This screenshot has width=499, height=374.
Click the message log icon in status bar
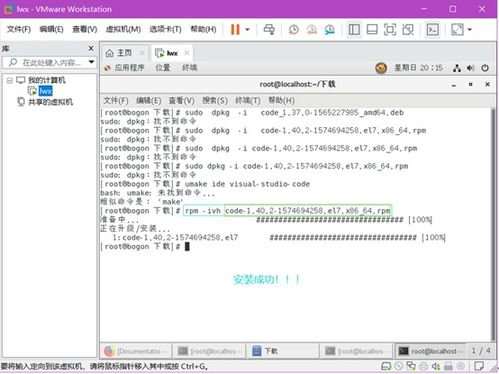click(479, 366)
